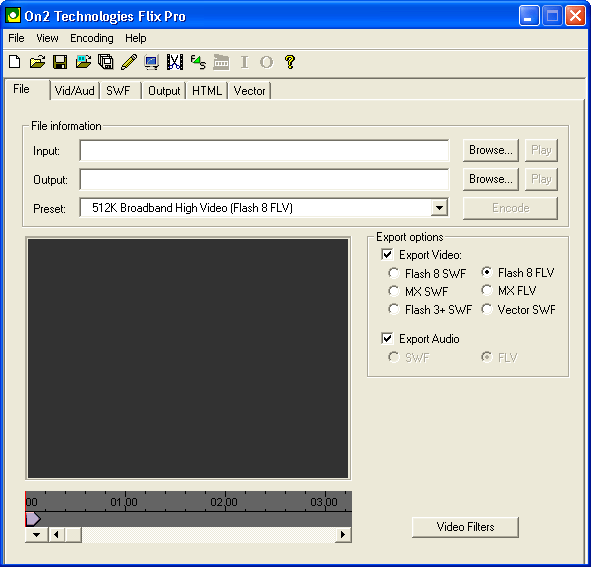Image resolution: width=591 pixels, height=567 pixels.
Task: Select the Flash 8 FLV radio button
Action: 487,272
